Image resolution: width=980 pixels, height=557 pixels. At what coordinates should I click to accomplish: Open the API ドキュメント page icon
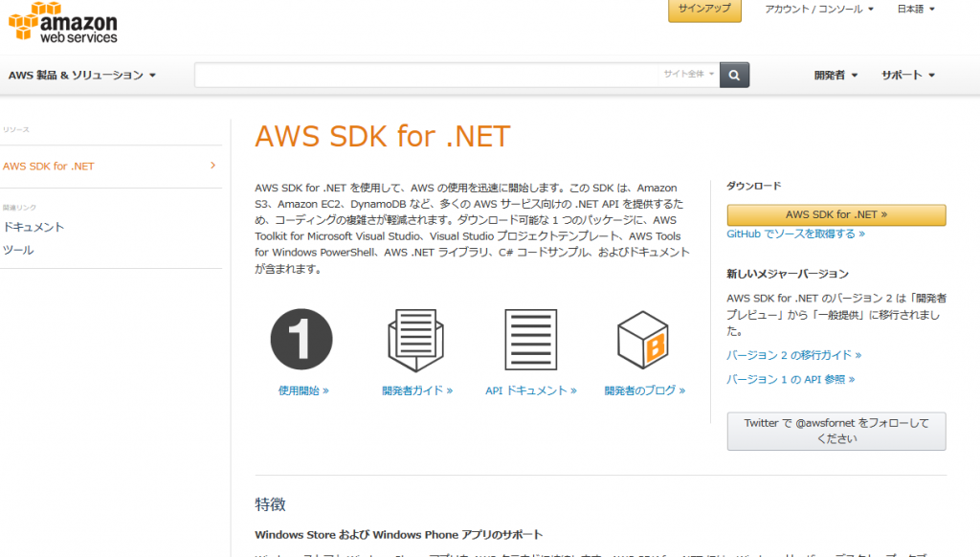530,340
